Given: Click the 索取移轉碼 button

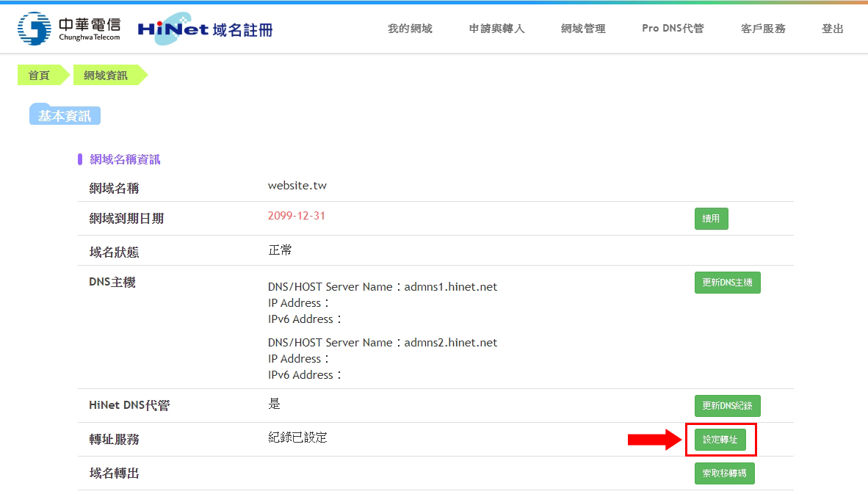Looking at the screenshot, I should point(724,473).
